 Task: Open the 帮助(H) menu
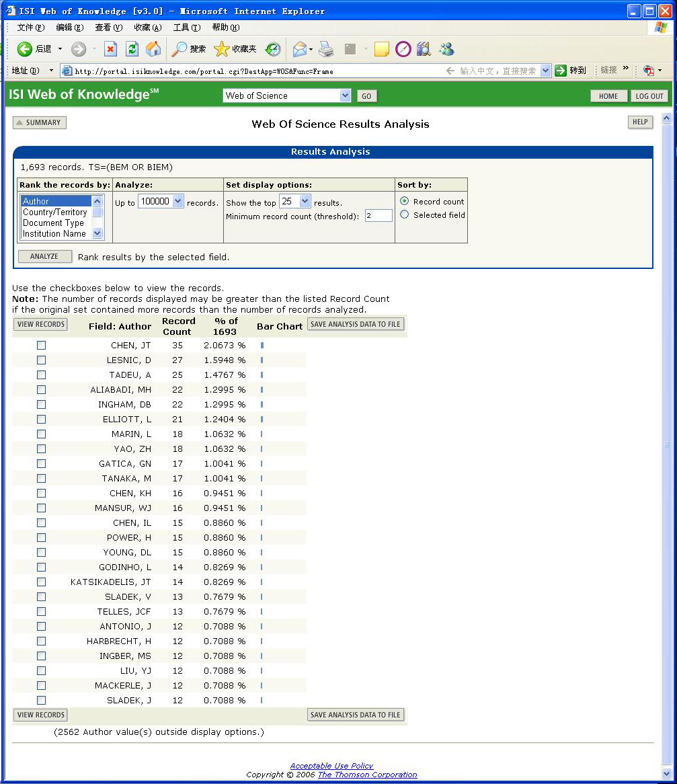click(225, 28)
